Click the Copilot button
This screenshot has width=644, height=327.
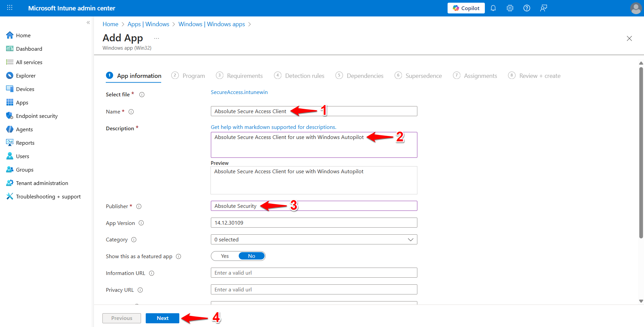coord(466,8)
